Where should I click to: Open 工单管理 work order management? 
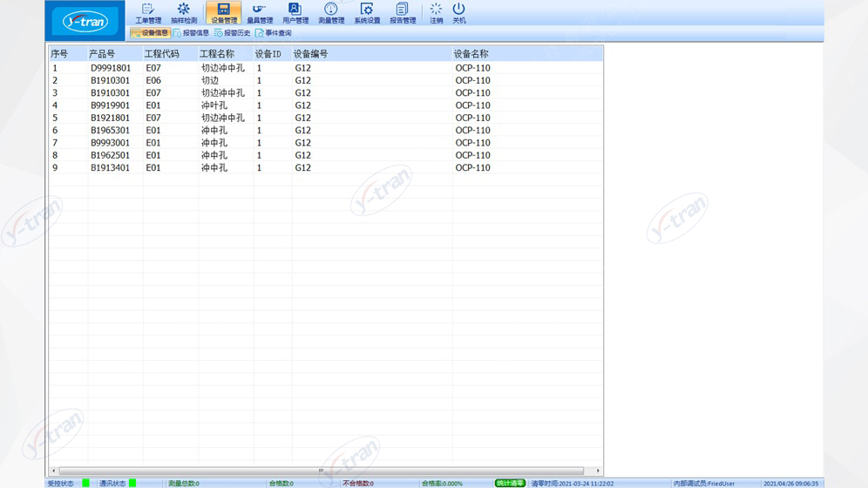coord(148,13)
